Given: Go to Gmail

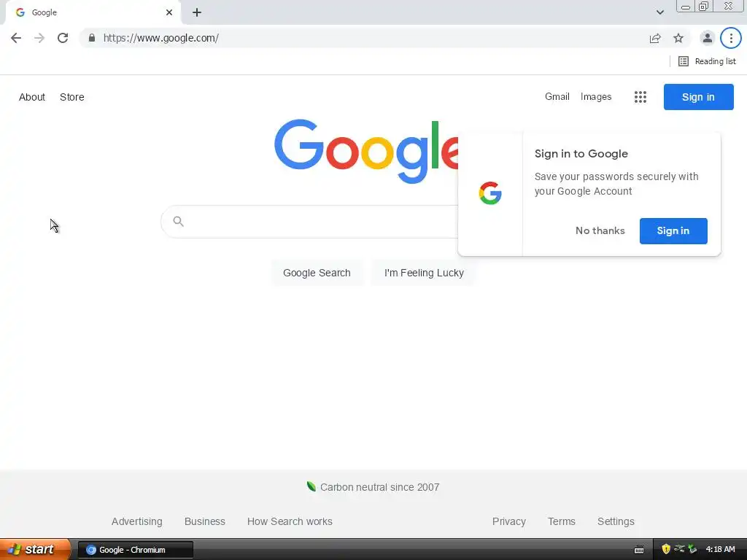Looking at the screenshot, I should [x=557, y=97].
